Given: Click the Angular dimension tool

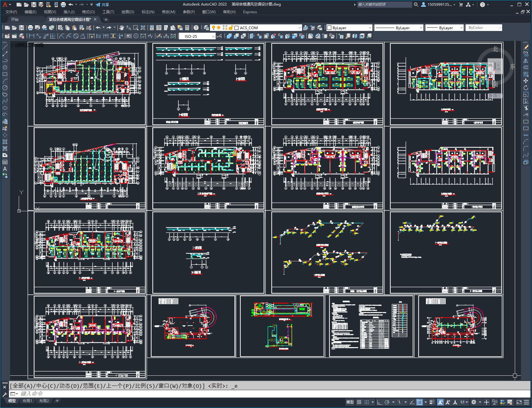Looking at the screenshot, I should [x=83, y=36].
